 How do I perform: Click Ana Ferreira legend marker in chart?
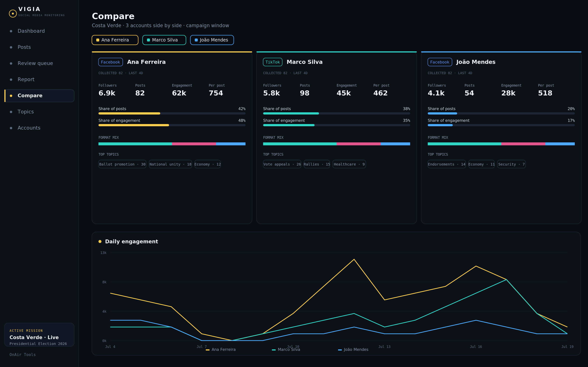(x=207, y=350)
